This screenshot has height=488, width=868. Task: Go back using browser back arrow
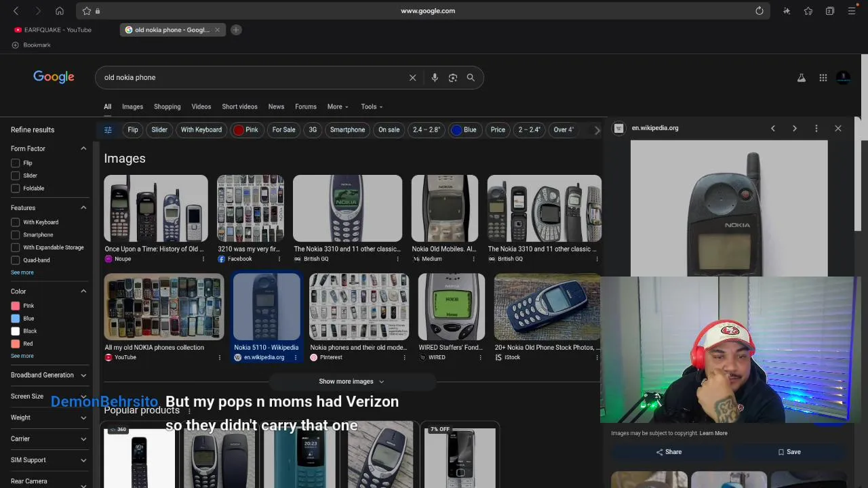[x=16, y=11]
